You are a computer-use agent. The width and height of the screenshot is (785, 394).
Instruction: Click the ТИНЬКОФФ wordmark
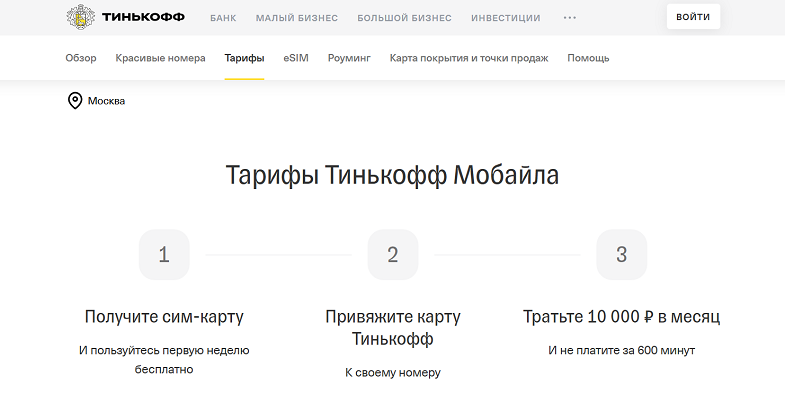(x=143, y=18)
